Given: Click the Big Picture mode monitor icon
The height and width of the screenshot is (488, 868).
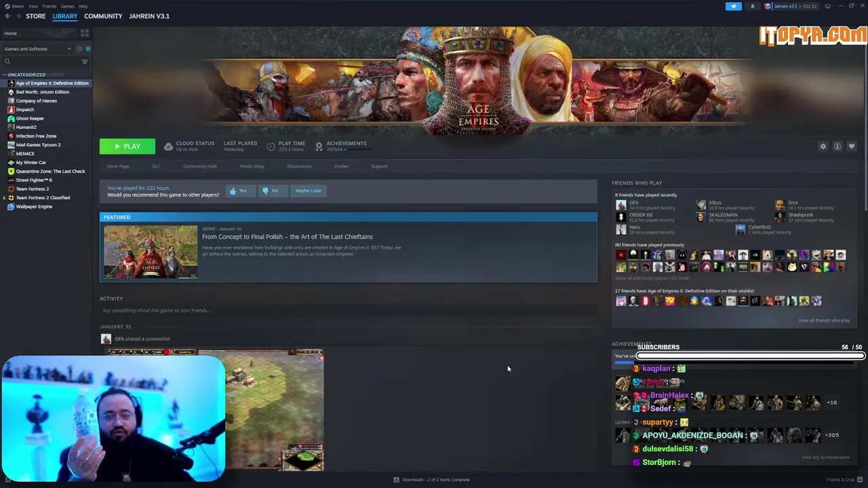Looking at the screenshot, I should pyautogui.click(x=827, y=6).
